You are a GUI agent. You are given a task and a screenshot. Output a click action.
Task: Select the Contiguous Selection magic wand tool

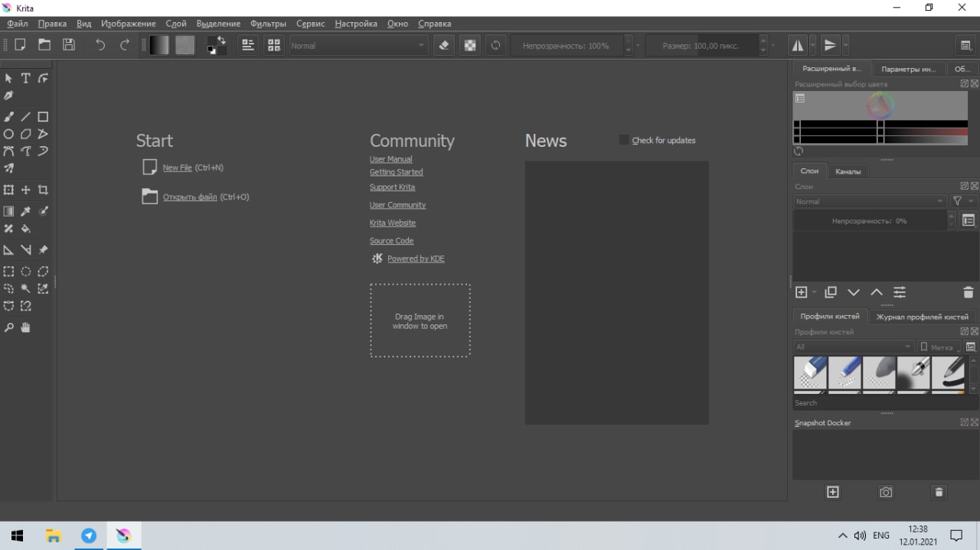[x=25, y=289]
